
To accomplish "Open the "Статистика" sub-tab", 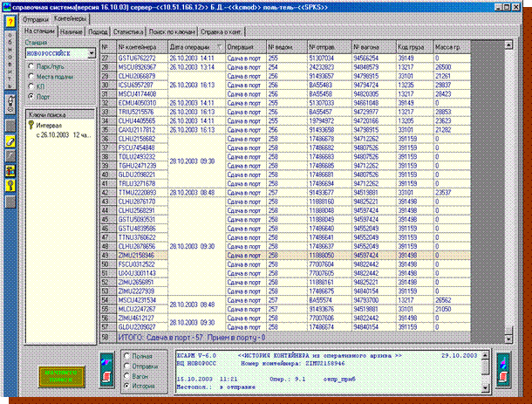I will [x=128, y=32].
